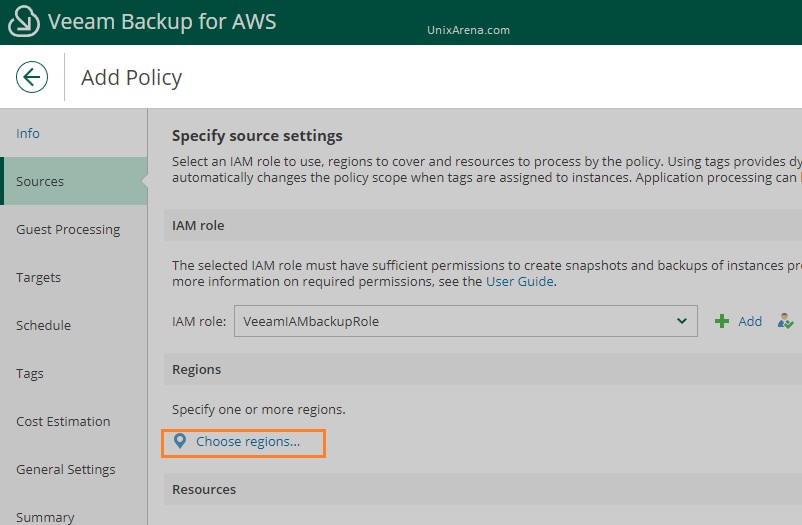Click 'Specify one or more regions.' text
This screenshot has height=525, width=802.
tap(259, 409)
